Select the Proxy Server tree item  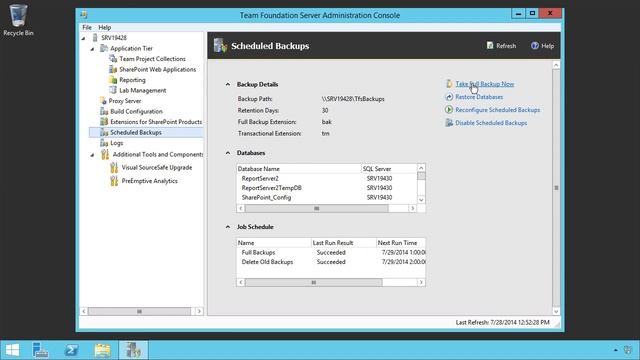pos(125,101)
